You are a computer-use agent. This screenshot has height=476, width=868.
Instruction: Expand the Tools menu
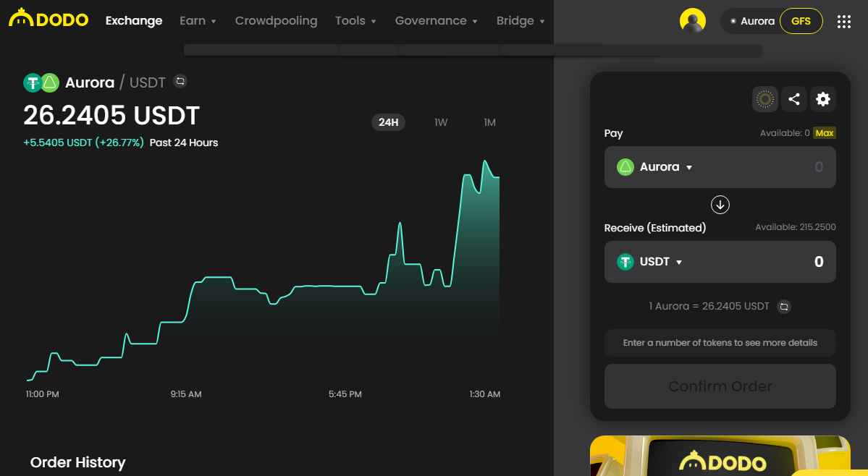point(355,21)
